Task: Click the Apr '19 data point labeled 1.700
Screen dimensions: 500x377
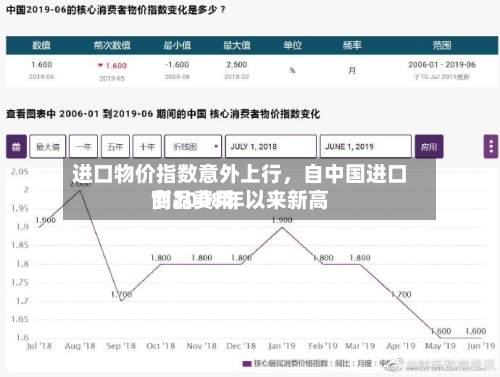Action: point(401,301)
